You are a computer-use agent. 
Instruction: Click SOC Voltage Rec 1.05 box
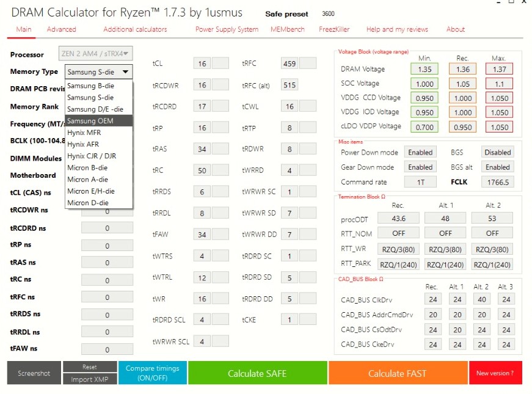(x=463, y=84)
